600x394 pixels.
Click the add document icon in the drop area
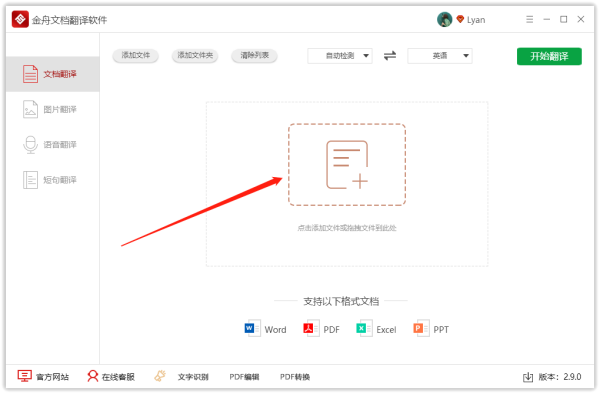(347, 165)
